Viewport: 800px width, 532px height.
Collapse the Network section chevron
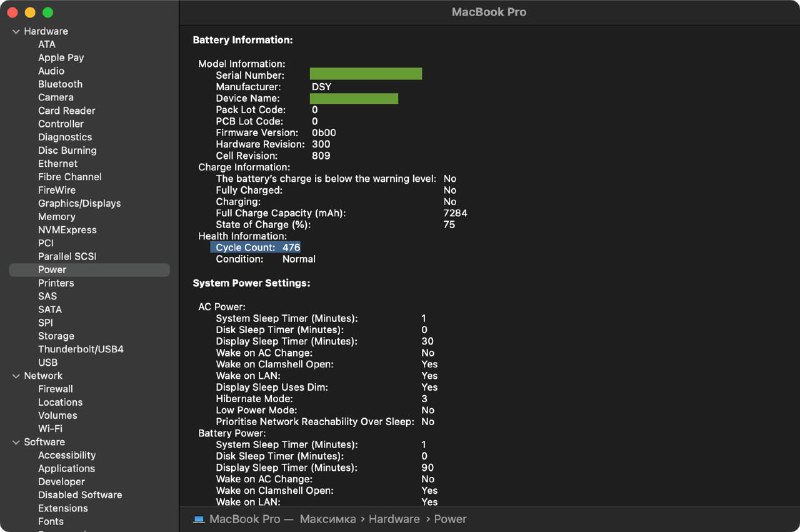(16, 376)
